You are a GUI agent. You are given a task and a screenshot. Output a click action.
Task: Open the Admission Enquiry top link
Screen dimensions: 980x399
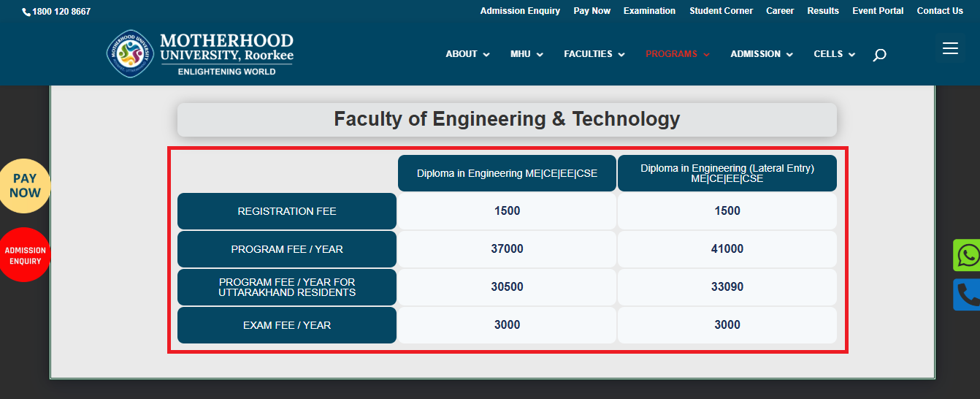coord(520,11)
